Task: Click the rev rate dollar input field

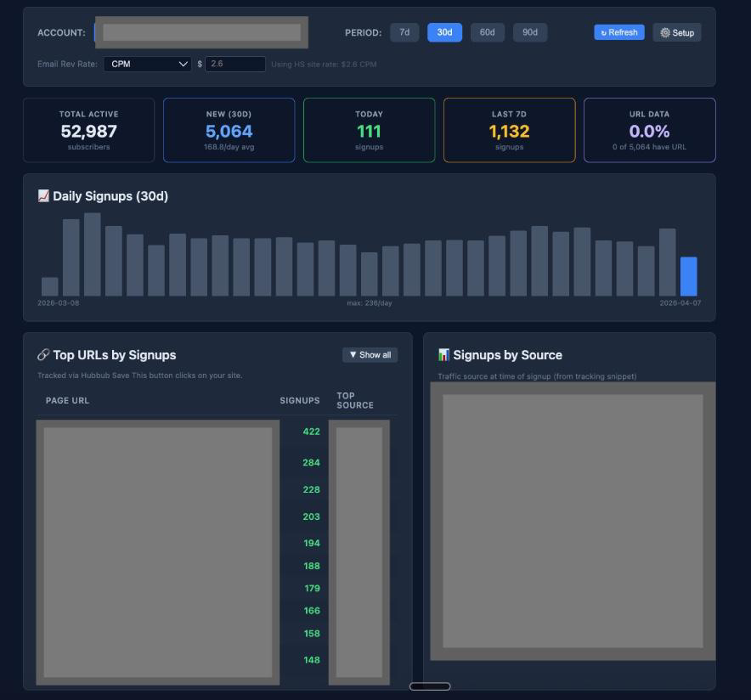Action: coord(235,64)
